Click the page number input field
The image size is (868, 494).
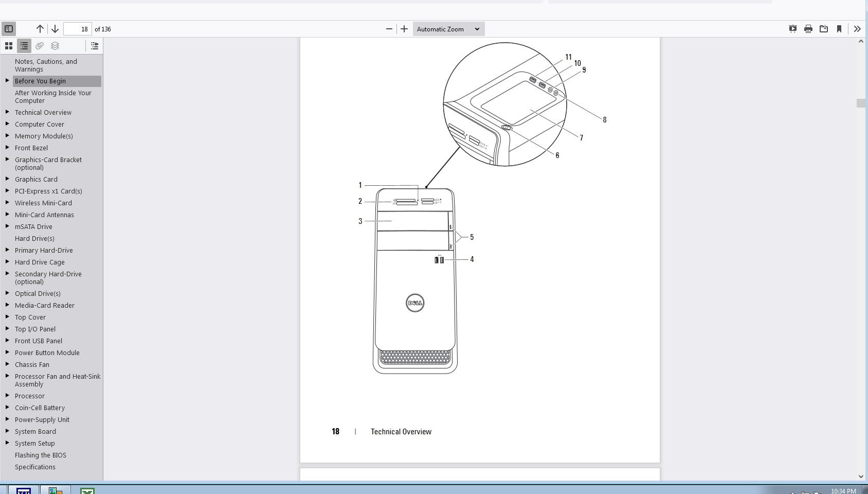pos(78,29)
